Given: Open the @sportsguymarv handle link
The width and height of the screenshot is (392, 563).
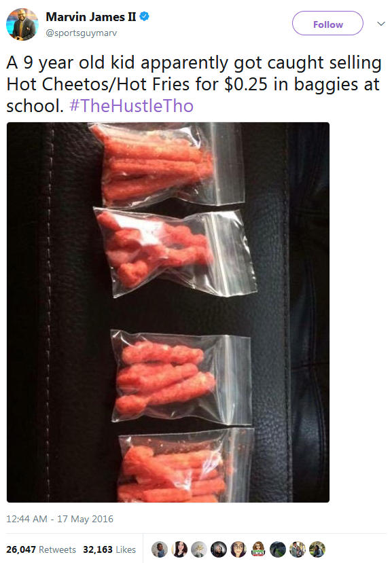Looking at the screenshot, I should pos(82,33).
